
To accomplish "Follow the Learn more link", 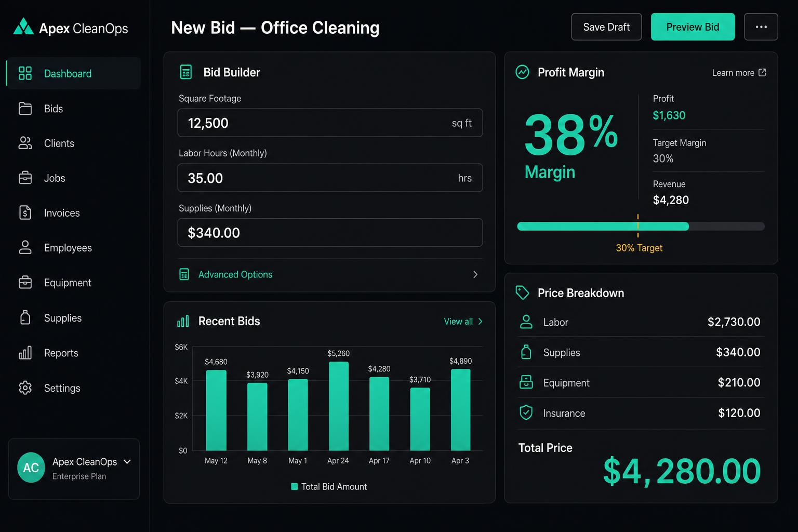I will click(x=739, y=73).
